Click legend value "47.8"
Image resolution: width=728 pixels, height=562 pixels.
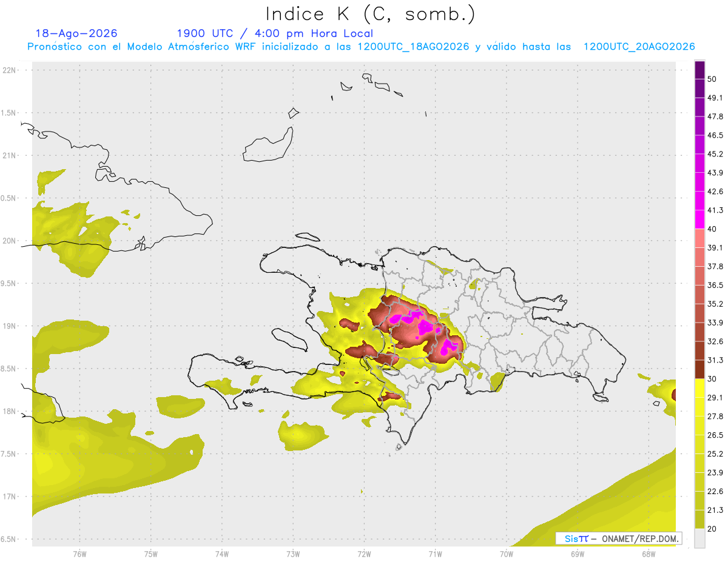[715, 116]
